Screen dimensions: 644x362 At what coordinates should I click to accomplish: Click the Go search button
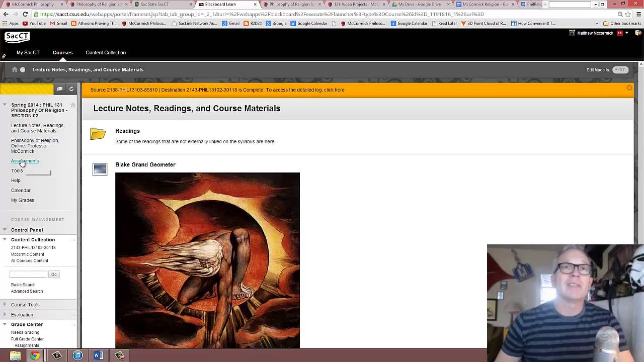point(54,275)
